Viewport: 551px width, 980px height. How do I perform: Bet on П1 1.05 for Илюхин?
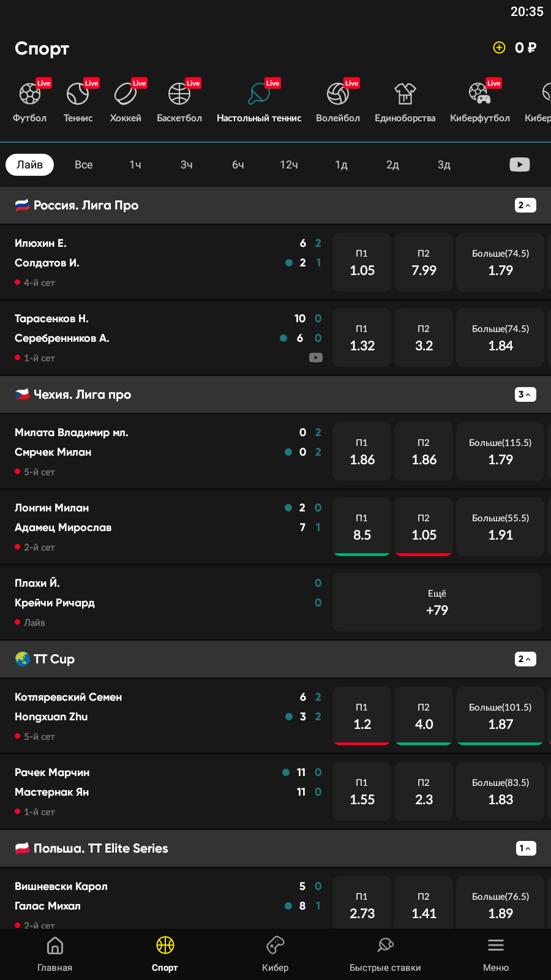click(362, 262)
